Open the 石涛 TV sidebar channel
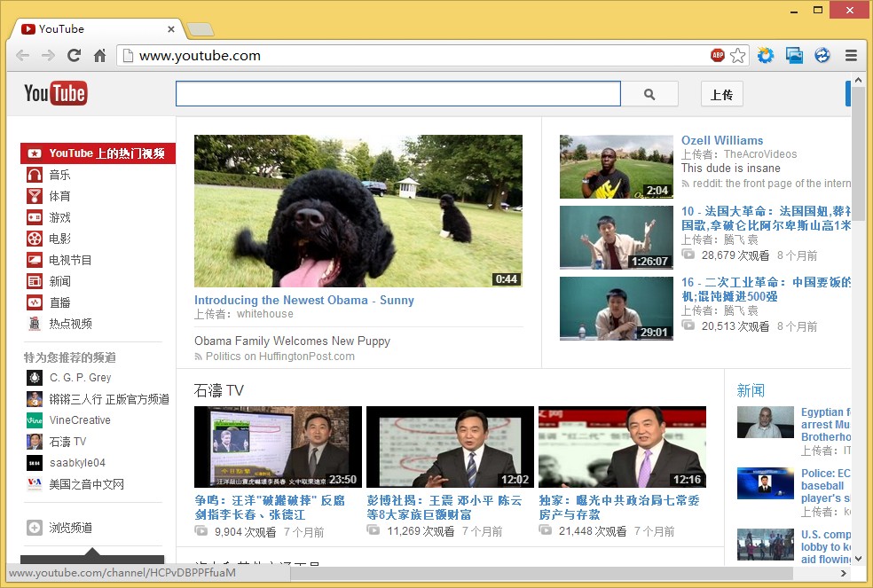 click(68, 442)
